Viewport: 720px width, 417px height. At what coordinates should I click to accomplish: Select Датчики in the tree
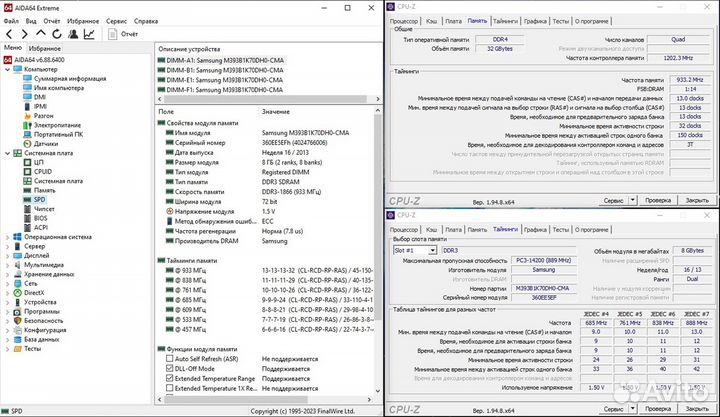[x=46, y=143]
